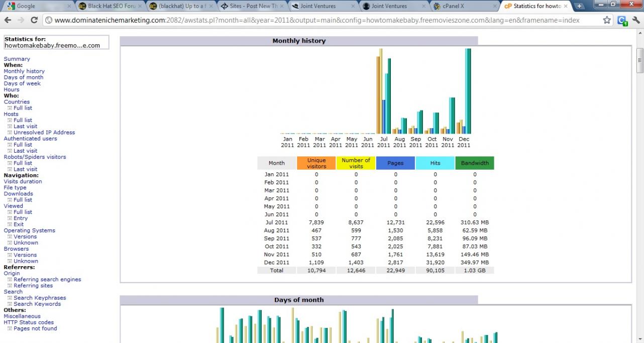
Task: Close the cPanel X tab
Action: coord(494,7)
